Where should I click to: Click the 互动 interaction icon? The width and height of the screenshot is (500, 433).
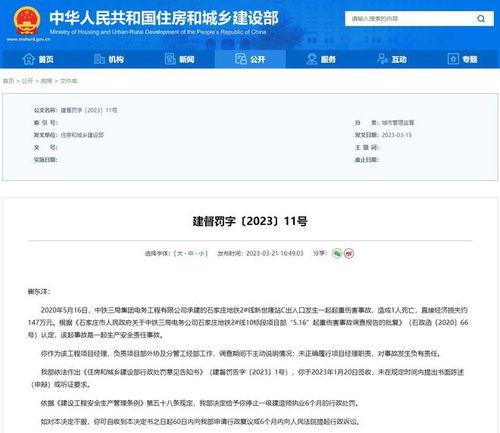pos(382,59)
